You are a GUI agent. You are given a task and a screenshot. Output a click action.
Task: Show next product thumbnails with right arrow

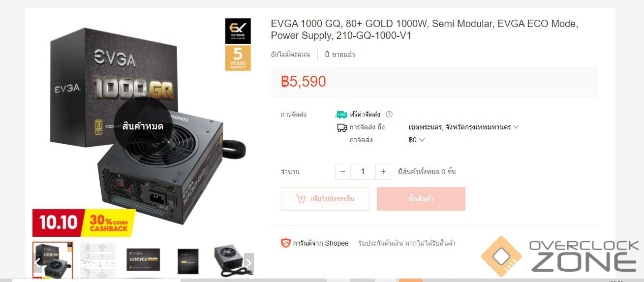click(x=249, y=263)
